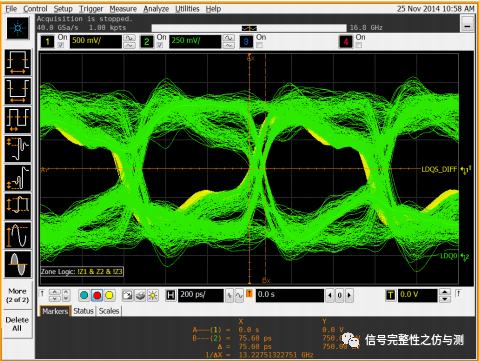
Task: Click the LDQ0 waveform label
Action: [448, 256]
